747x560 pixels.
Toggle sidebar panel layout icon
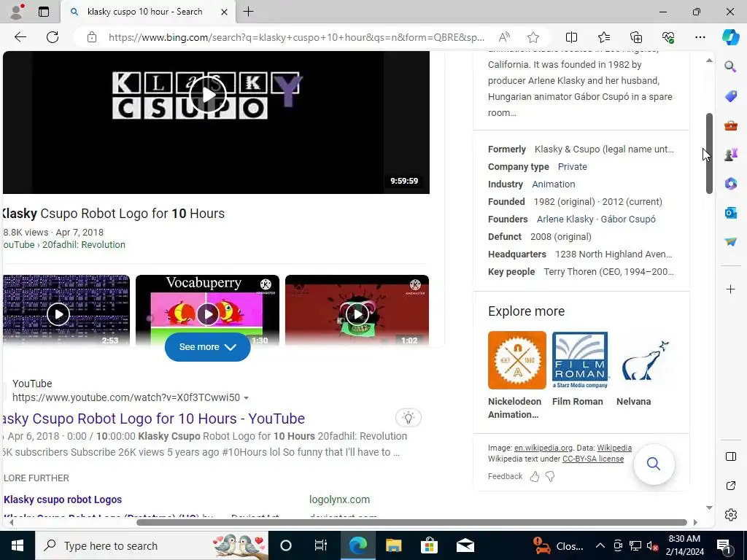pos(731,456)
